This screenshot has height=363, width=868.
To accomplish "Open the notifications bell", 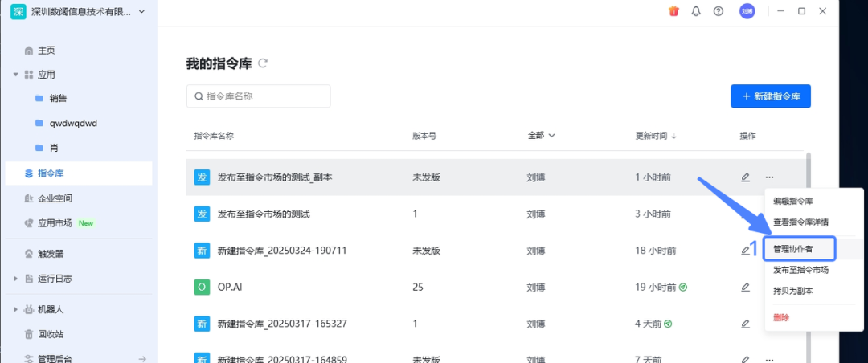I will pos(696,11).
